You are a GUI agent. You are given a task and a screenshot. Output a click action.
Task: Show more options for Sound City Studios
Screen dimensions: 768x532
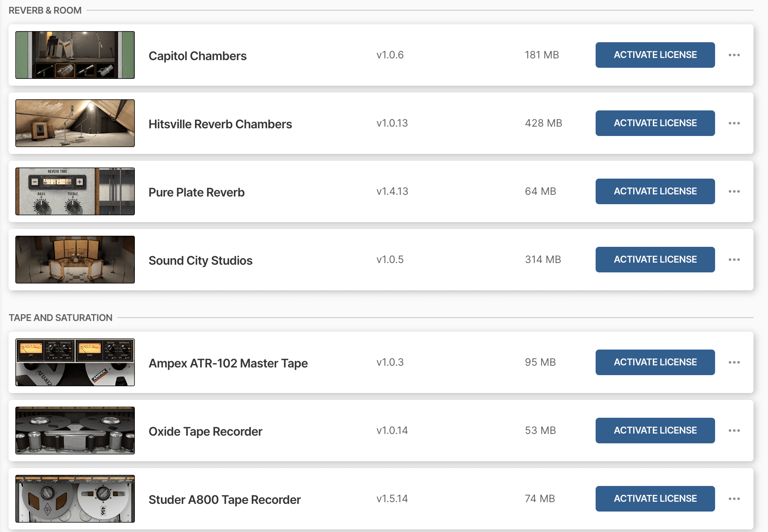(734, 260)
